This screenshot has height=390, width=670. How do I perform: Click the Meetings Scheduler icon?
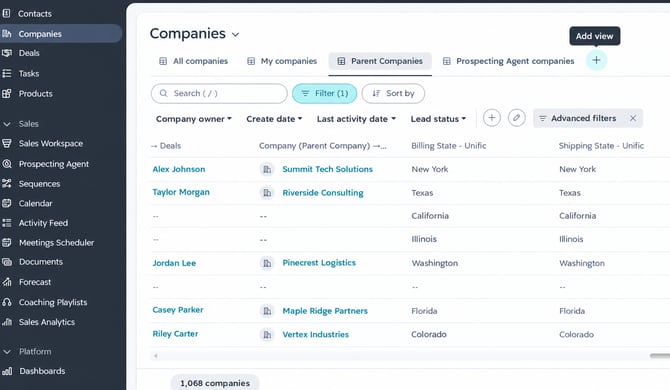point(6,243)
